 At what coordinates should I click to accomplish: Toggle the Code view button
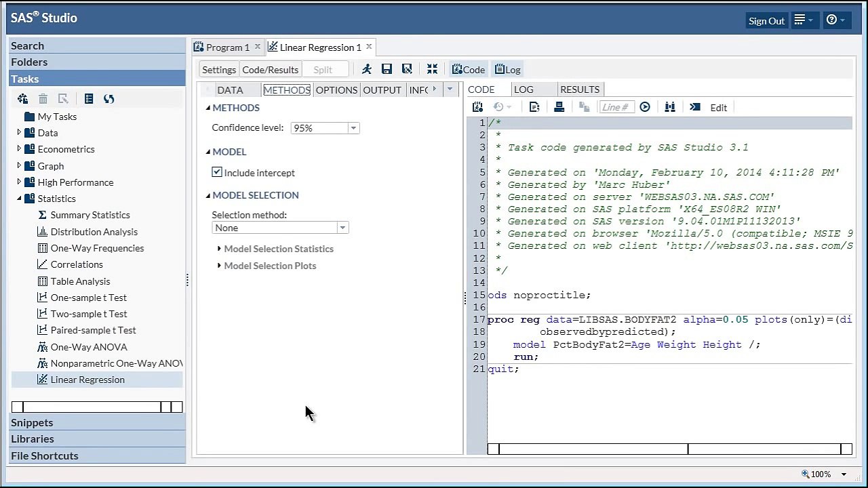point(468,69)
